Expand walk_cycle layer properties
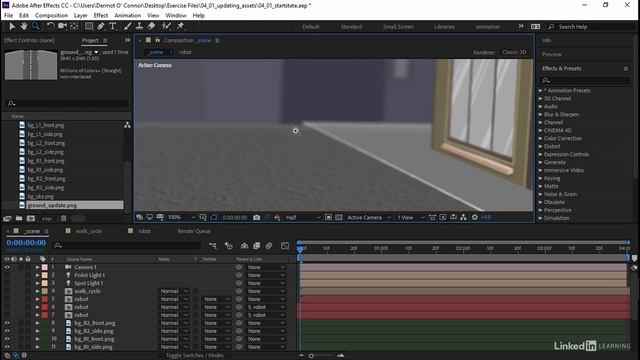The image size is (640, 360). pos(37,291)
